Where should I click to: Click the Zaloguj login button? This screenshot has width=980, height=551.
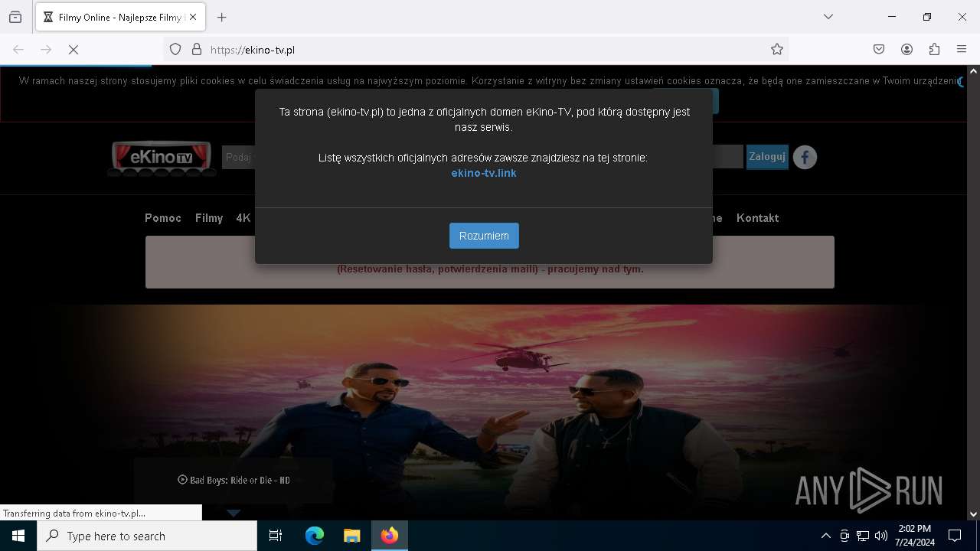(767, 157)
